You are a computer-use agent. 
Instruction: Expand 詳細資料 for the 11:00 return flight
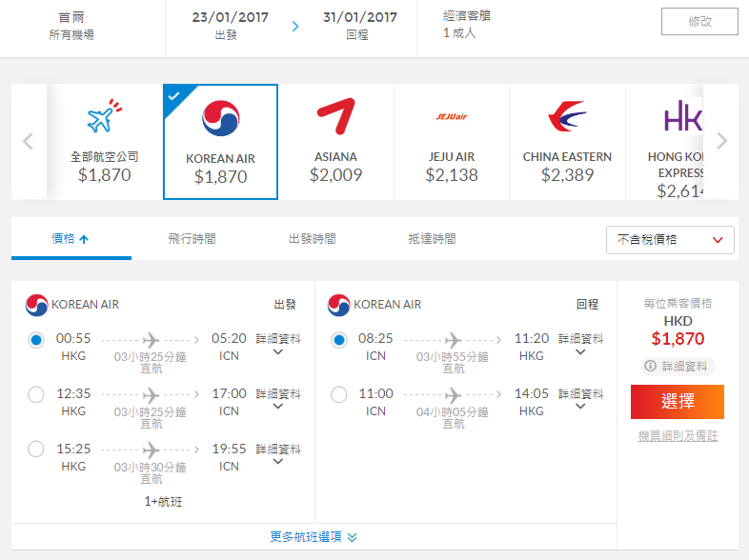click(x=580, y=399)
